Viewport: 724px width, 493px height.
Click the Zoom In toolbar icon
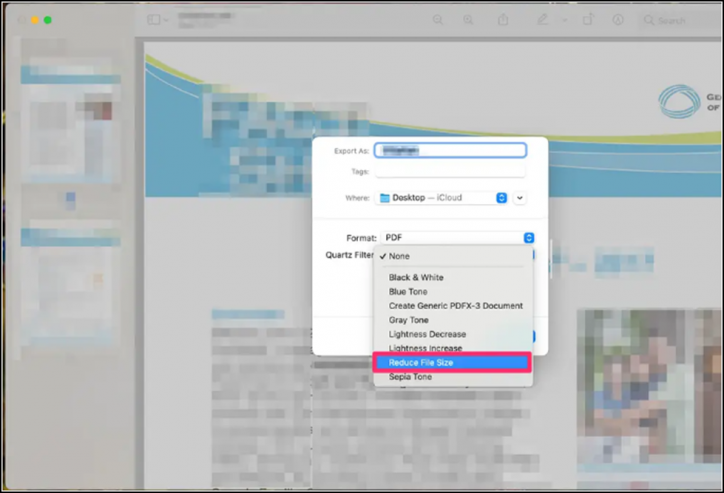click(x=468, y=20)
